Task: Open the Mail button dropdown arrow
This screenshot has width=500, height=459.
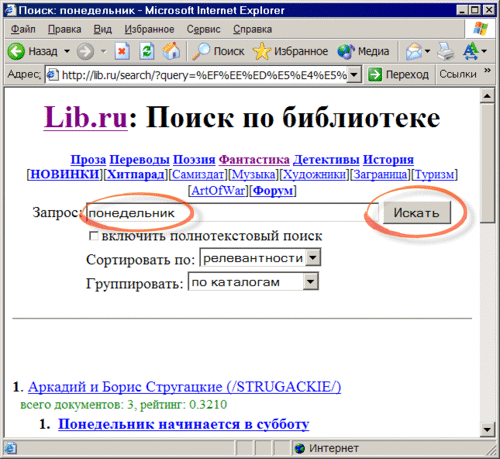Action: (428, 51)
